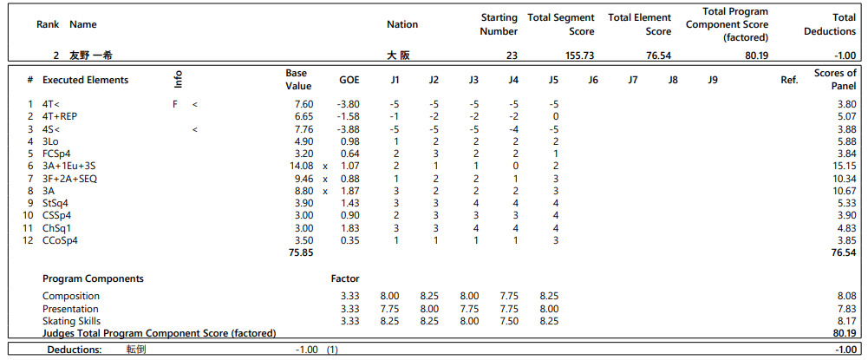Image resolution: width=868 pixels, height=360 pixels.
Task: Select the J3 judge column header
Action: point(473,80)
